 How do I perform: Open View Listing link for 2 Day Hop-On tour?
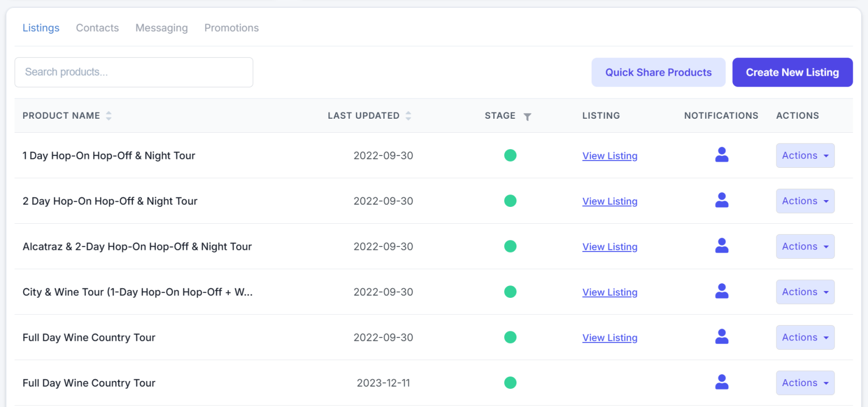[610, 201]
